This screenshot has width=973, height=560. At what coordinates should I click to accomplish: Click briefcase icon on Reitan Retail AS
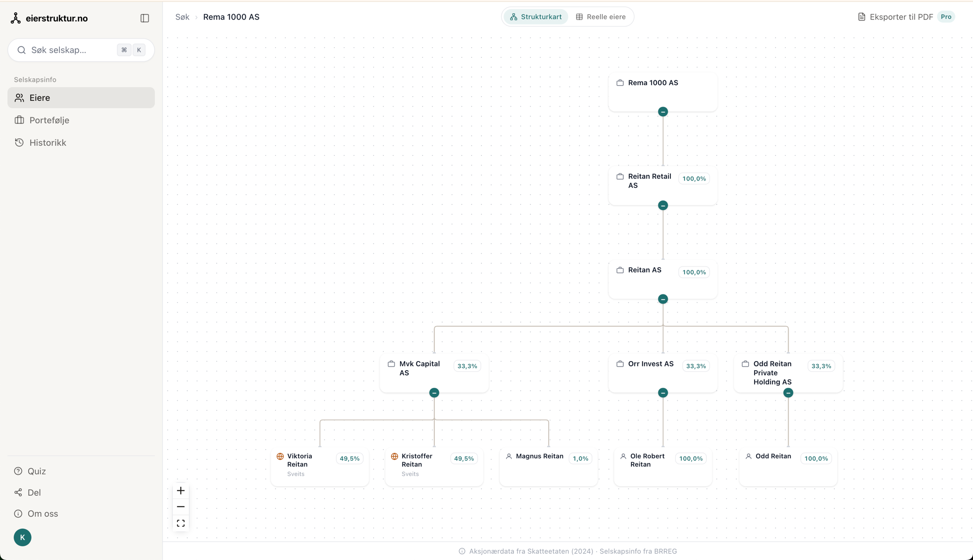click(620, 177)
